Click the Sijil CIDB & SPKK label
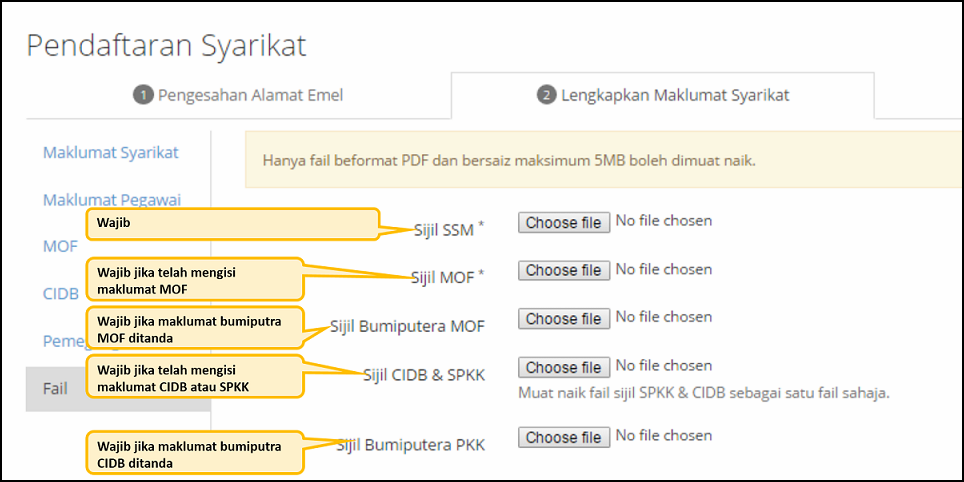Viewport: 964px width, 482px height. point(424,373)
